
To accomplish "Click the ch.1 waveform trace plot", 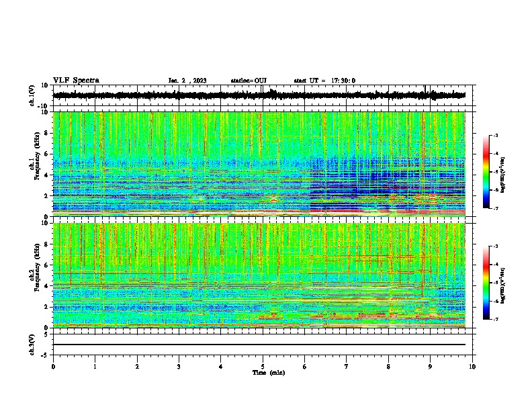I will click(259, 95).
